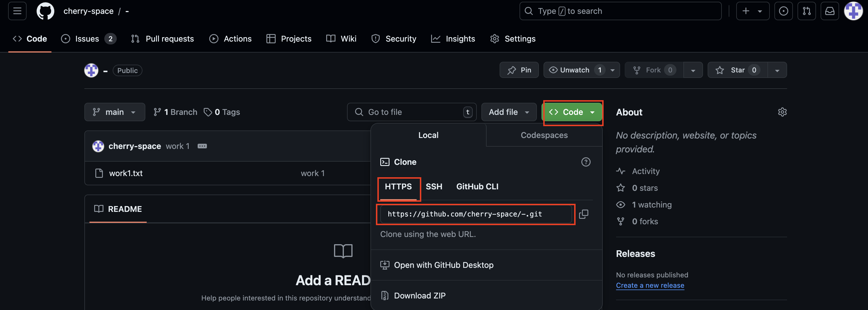Click the Activity pulse icon
This screenshot has height=310, width=868.
[621, 171]
